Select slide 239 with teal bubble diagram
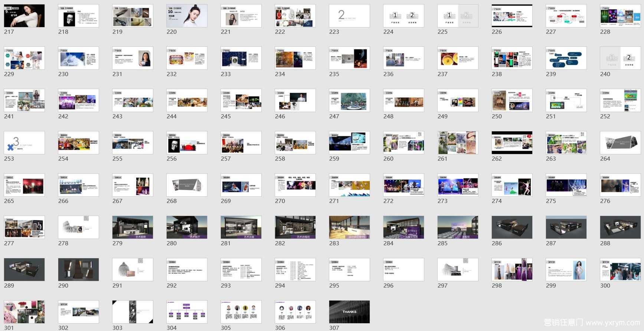The height and width of the screenshot is (331, 644). 566,58
